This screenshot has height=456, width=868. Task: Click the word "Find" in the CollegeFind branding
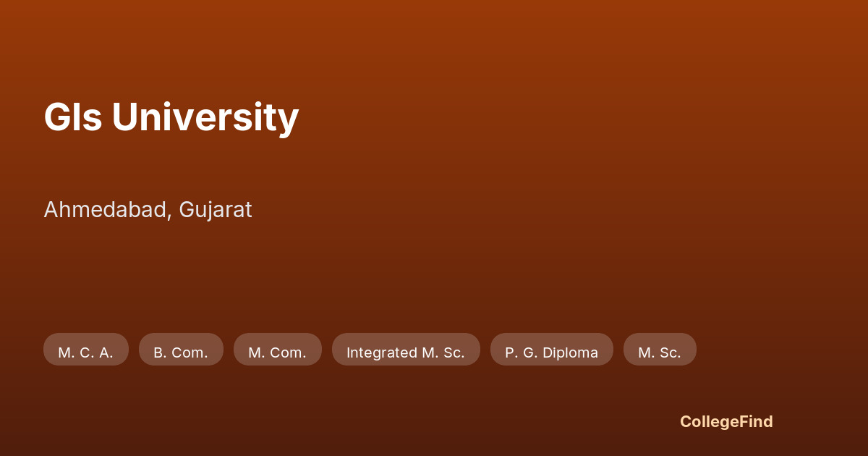pyautogui.click(x=756, y=421)
